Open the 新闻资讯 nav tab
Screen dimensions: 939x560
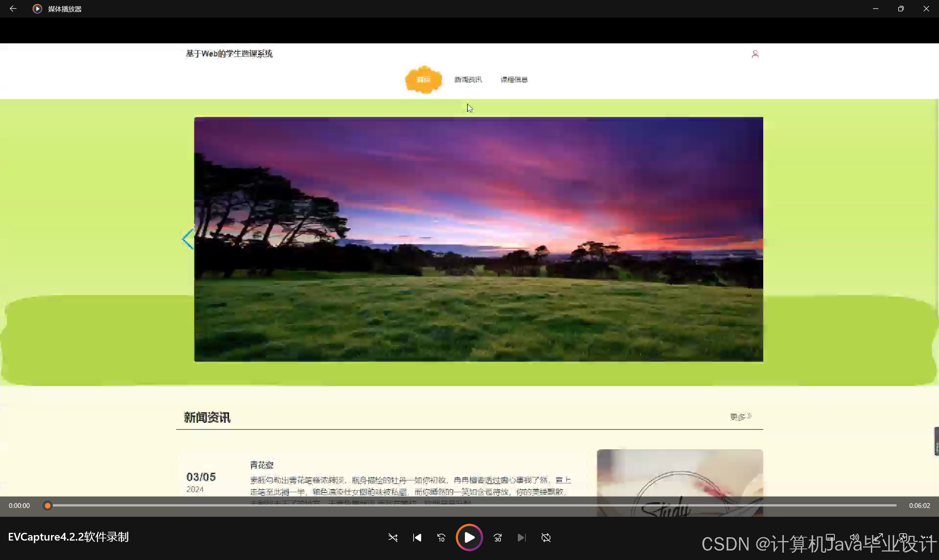click(x=468, y=80)
